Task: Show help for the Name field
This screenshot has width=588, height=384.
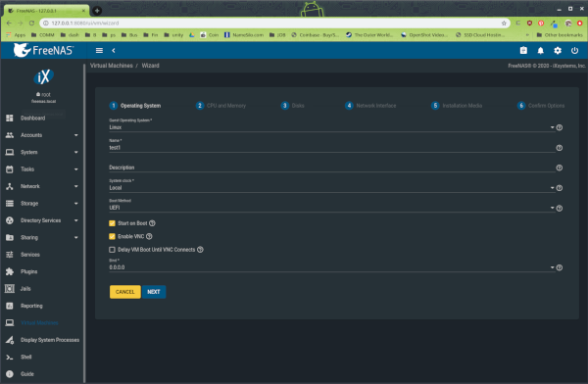Action: (x=560, y=148)
